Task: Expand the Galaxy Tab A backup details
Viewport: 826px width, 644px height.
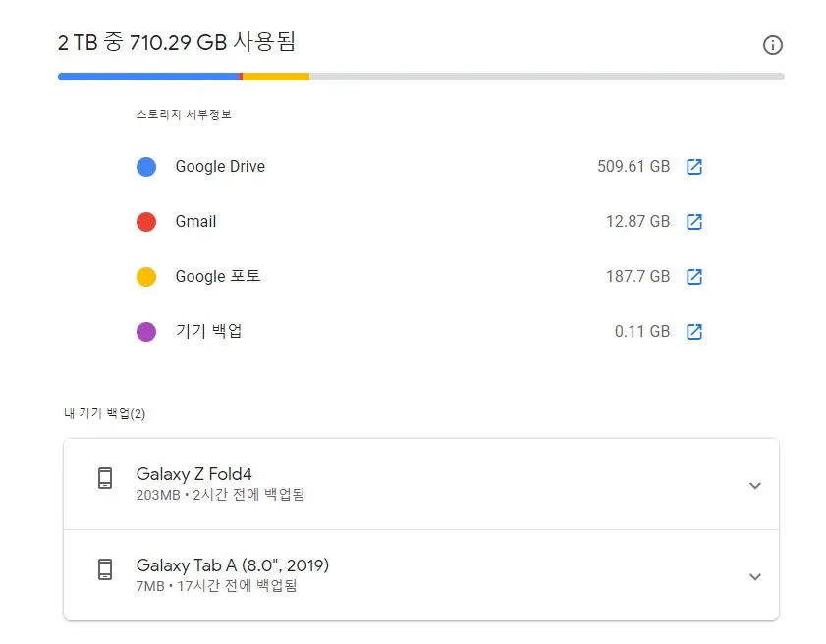Action: click(755, 576)
